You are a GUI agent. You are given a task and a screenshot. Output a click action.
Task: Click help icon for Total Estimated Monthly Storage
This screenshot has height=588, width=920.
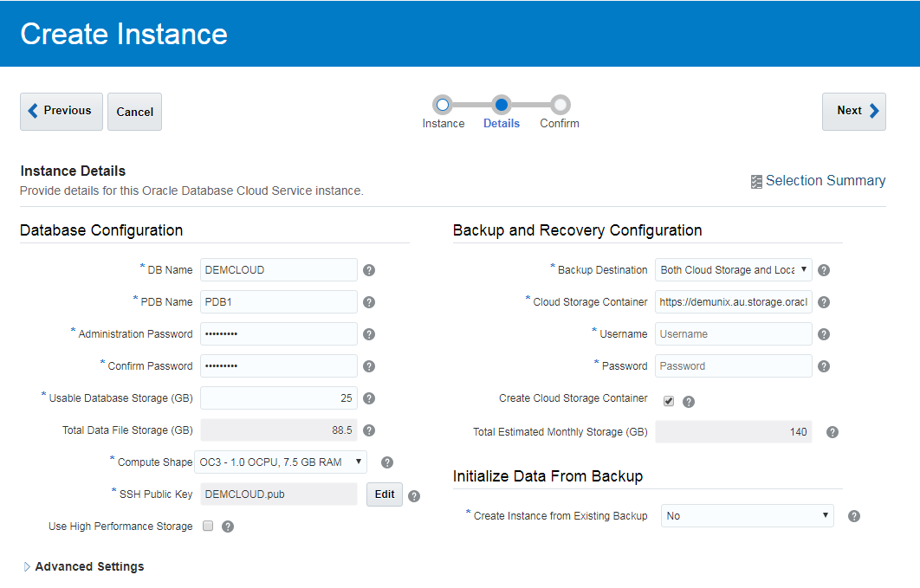(x=833, y=432)
